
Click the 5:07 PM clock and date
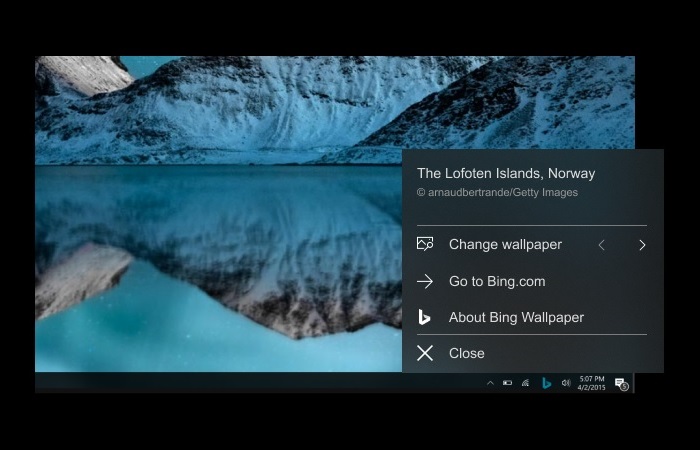(x=591, y=383)
